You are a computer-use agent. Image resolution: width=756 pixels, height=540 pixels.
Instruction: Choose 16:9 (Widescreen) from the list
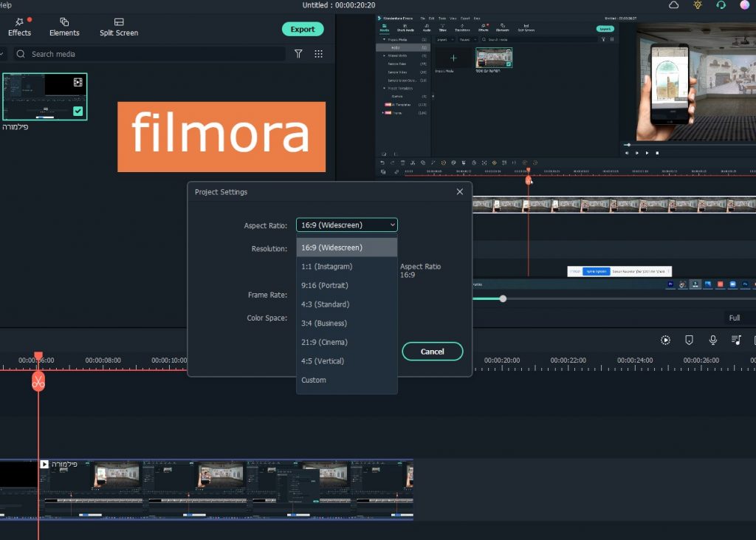347,247
